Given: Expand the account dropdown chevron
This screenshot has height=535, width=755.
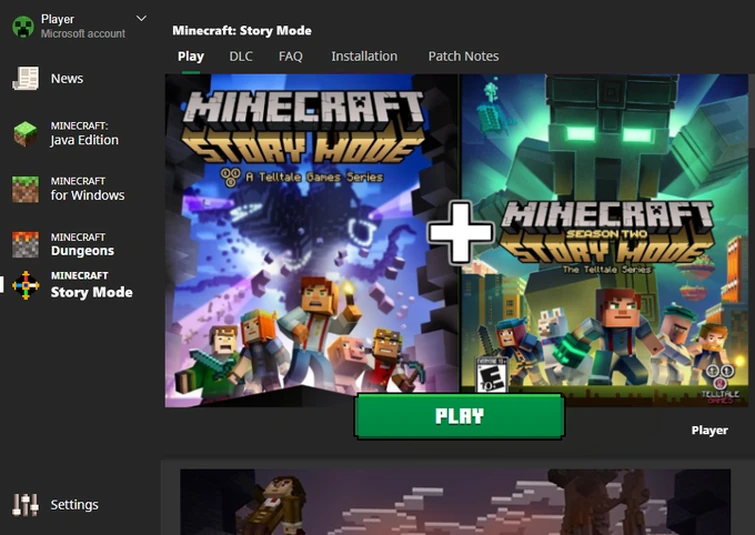Looking at the screenshot, I should click(x=141, y=19).
